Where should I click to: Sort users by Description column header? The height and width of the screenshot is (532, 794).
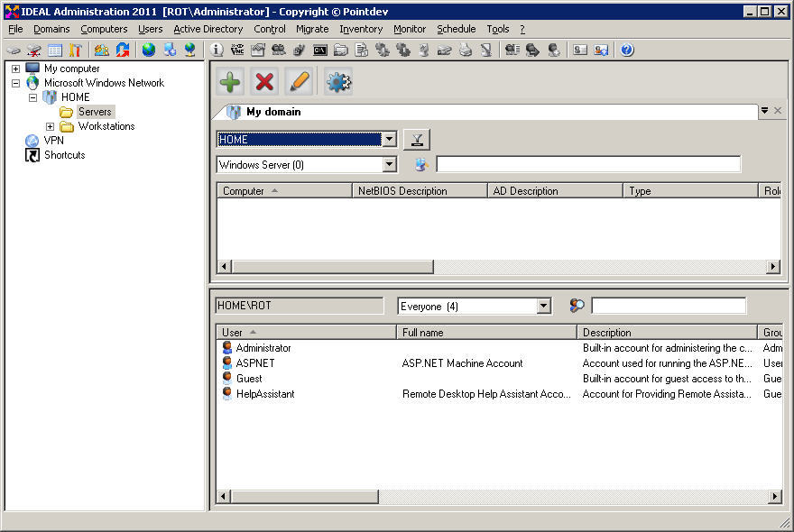click(x=667, y=333)
